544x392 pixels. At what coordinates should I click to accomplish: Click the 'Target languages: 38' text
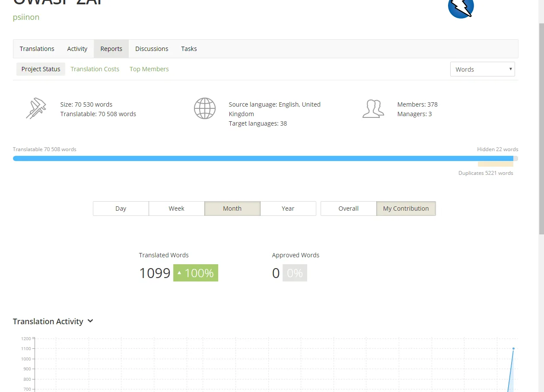coord(258,123)
